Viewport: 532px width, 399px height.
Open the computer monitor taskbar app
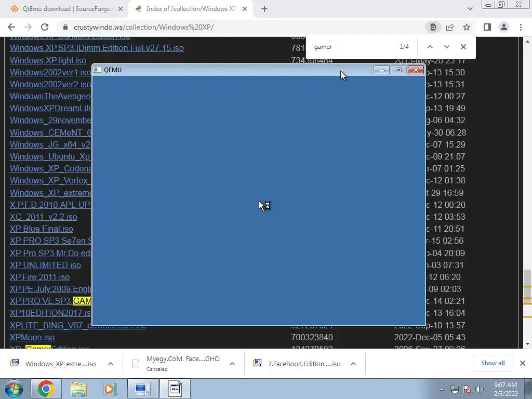(x=142, y=389)
